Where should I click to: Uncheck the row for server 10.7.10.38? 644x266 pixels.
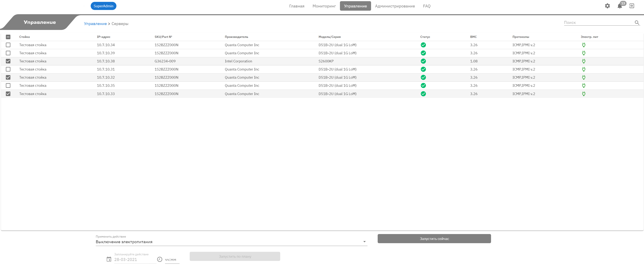[8, 61]
